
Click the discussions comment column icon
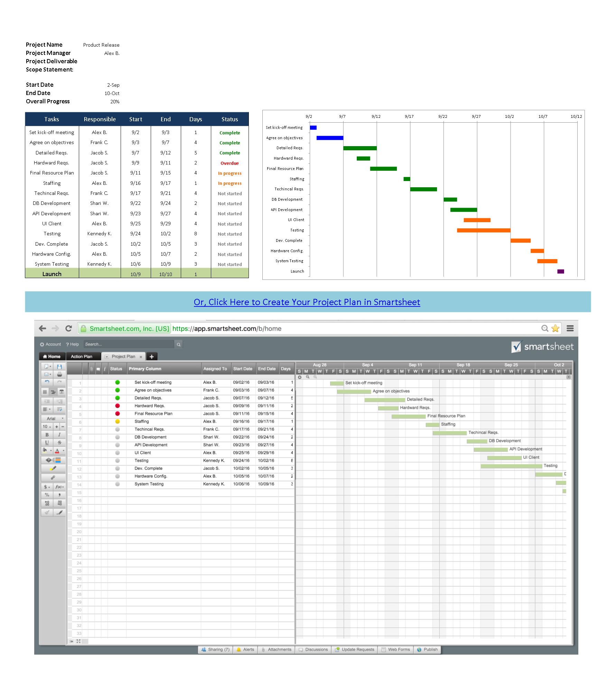(x=98, y=369)
